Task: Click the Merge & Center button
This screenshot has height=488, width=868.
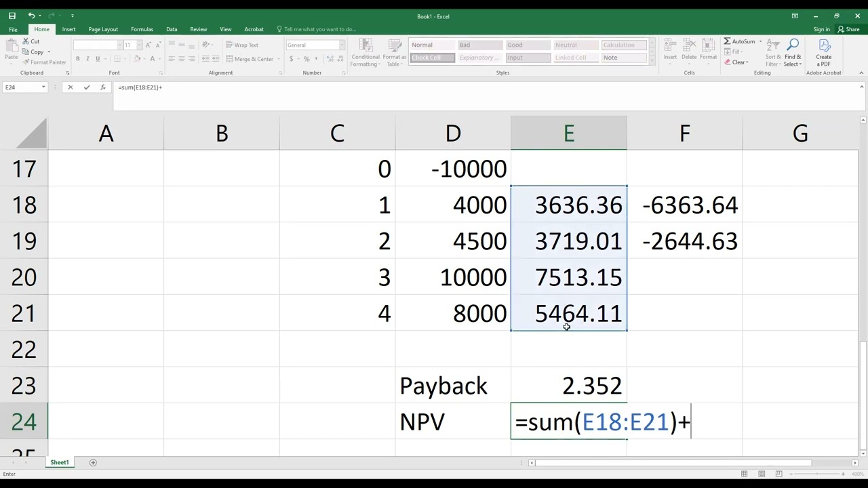Action: coord(249,59)
